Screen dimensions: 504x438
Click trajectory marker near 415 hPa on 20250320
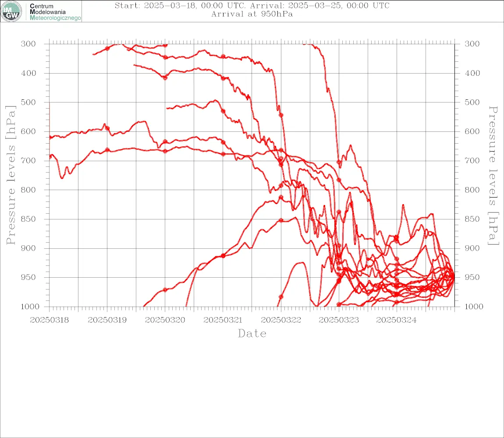tap(165, 78)
